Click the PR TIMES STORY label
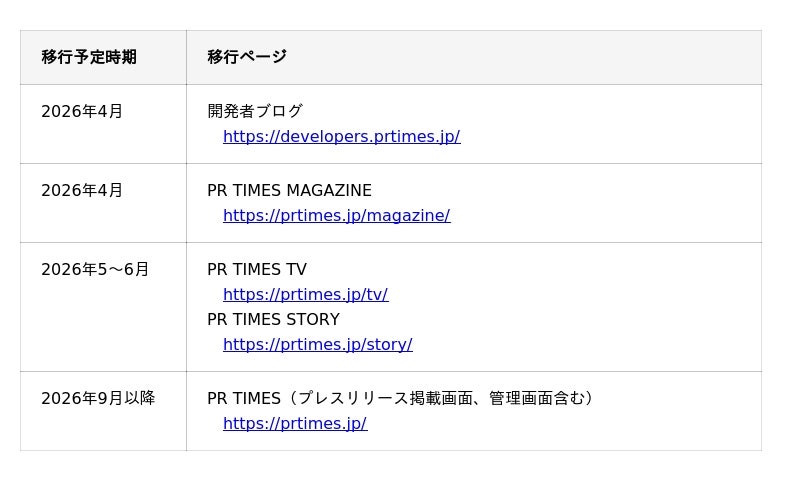The height and width of the screenshot is (481, 800). point(273,320)
